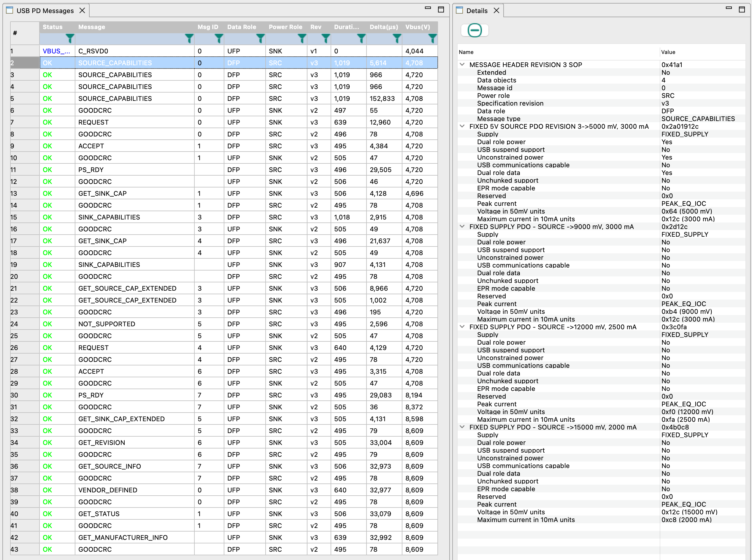752x560 pixels.
Task: Click the green collapse-all button in Details
Action: (474, 30)
